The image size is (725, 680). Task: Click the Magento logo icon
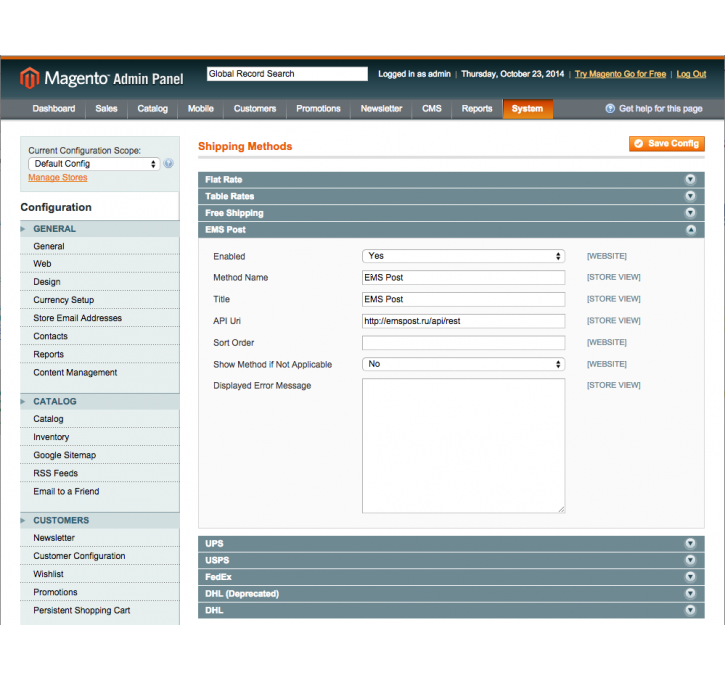pyautogui.click(x=30, y=78)
